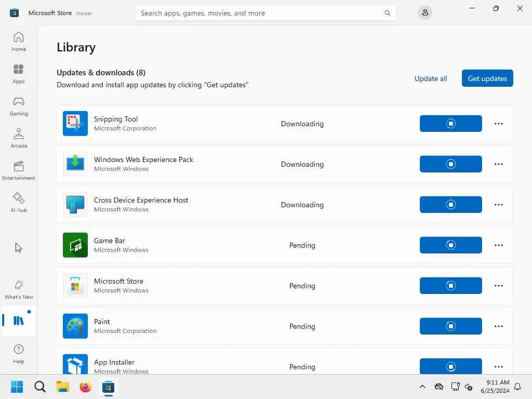Viewport: 532px width, 399px height.
Task: Click the Windows Web Experience Pack icon
Action: point(75,164)
